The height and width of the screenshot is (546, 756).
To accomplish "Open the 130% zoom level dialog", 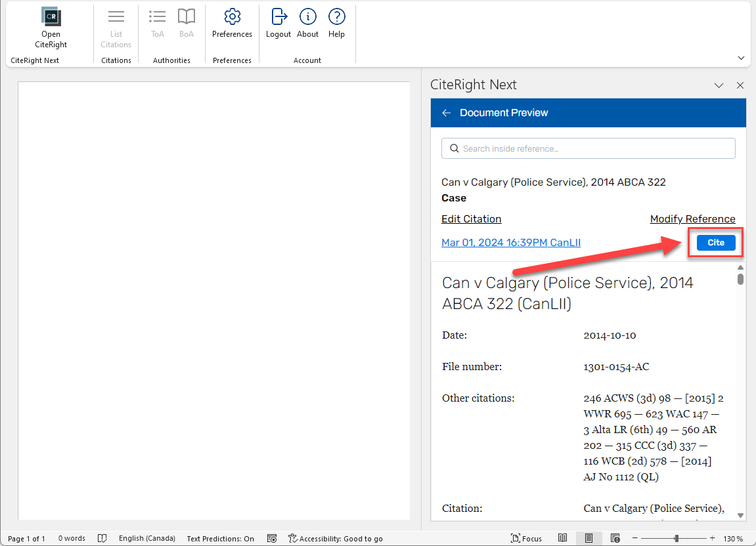I will pyautogui.click(x=733, y=538).
